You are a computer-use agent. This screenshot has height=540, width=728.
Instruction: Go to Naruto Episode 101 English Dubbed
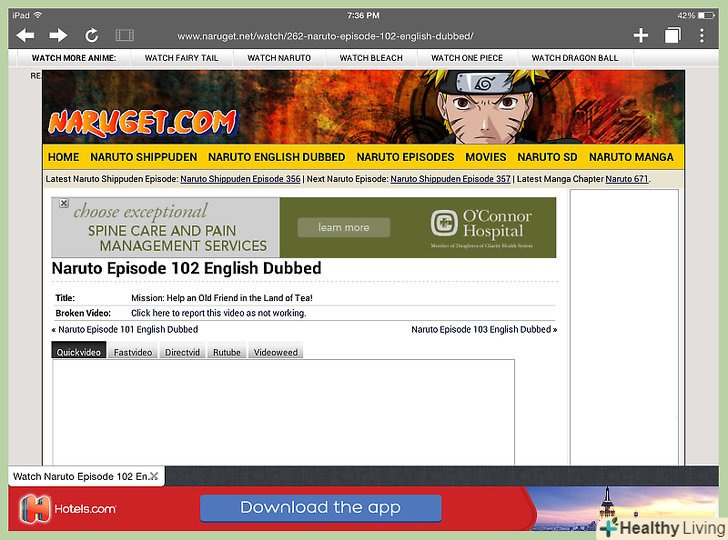125,329
